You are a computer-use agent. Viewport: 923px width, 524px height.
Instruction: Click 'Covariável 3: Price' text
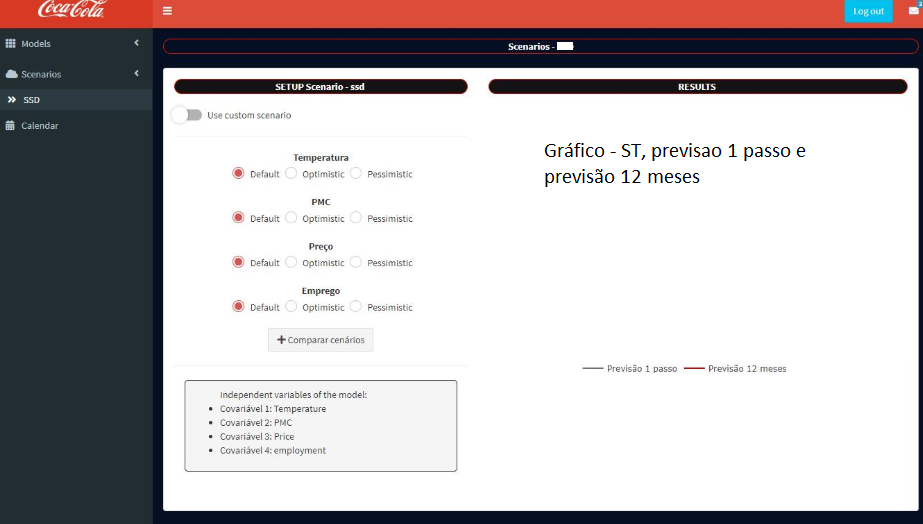pyautogui.click(x=257, y=436)
